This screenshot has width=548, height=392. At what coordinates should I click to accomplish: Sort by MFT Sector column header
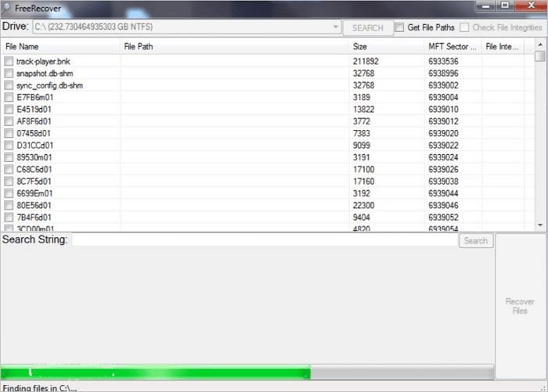click(453, 46)
